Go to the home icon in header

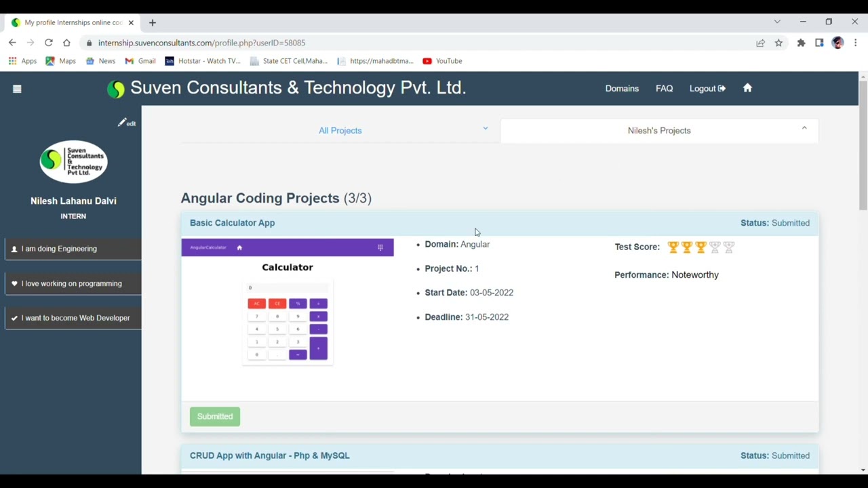(x=747, y=88)
